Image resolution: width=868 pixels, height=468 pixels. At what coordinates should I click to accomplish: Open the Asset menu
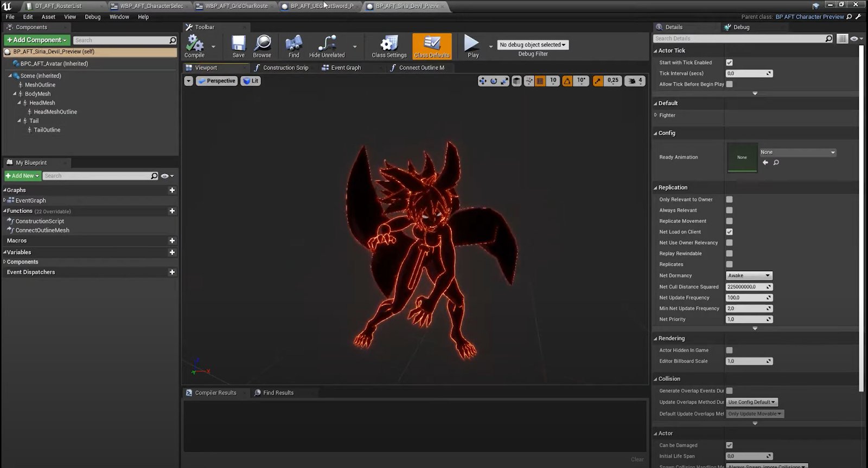pos(48,17)
